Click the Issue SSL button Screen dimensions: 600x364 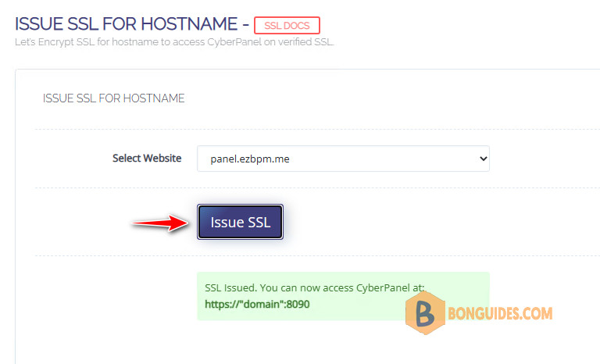(x=241, y=222)
